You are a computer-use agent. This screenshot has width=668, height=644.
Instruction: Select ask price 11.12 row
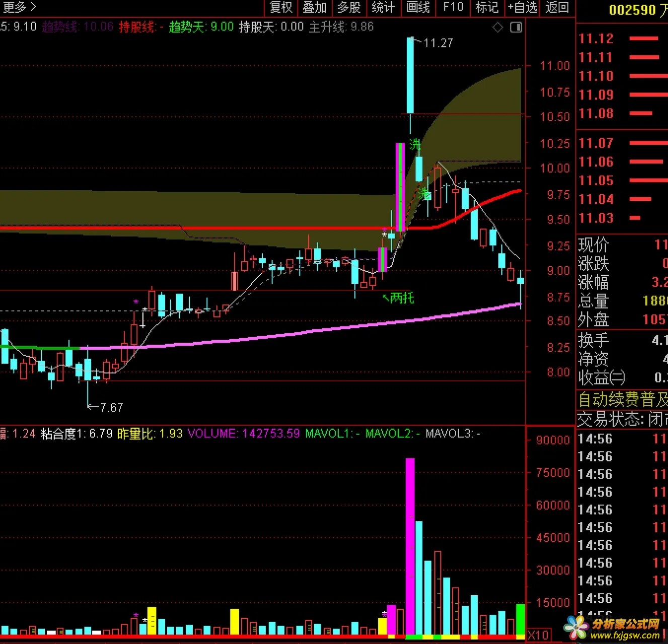click(x=622, y=38)
